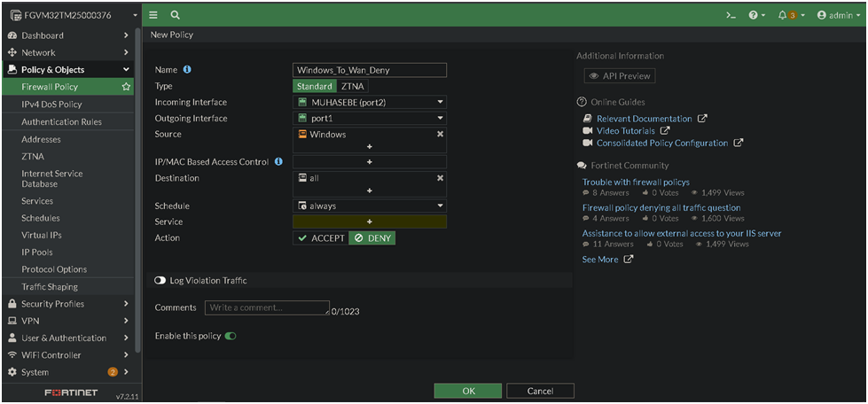This screenshot has width=868, height=404.
Task: Click info icon beside IP/MAC Based Access Control
Action: pos(278,161)
